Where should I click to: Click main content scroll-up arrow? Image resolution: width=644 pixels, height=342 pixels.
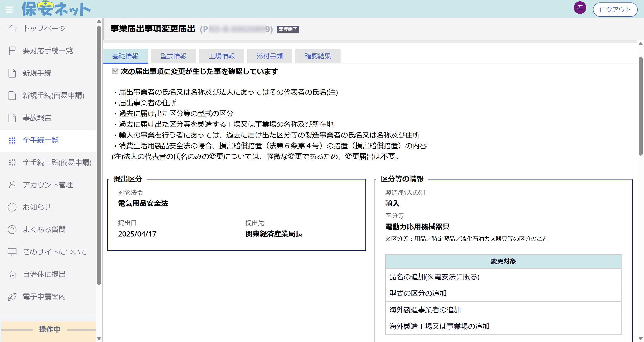point(640,44)
